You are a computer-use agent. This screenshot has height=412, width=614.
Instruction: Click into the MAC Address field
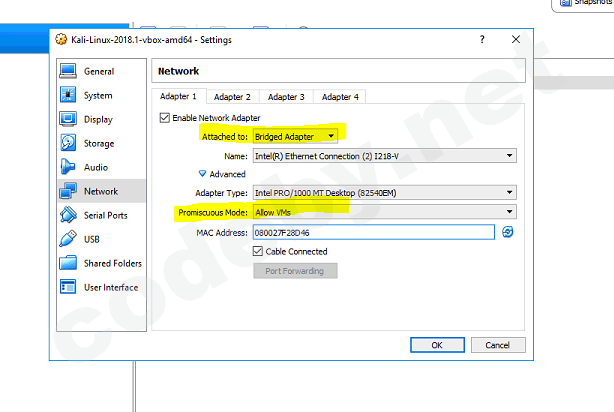pos(374,232)
